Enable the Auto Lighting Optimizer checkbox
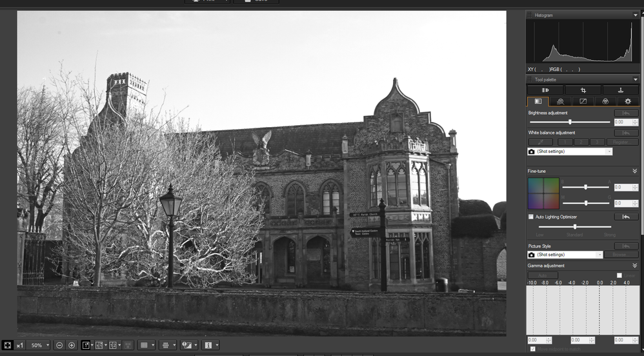The height and width of the screenshot is (356, 644). tap(531, 217)
